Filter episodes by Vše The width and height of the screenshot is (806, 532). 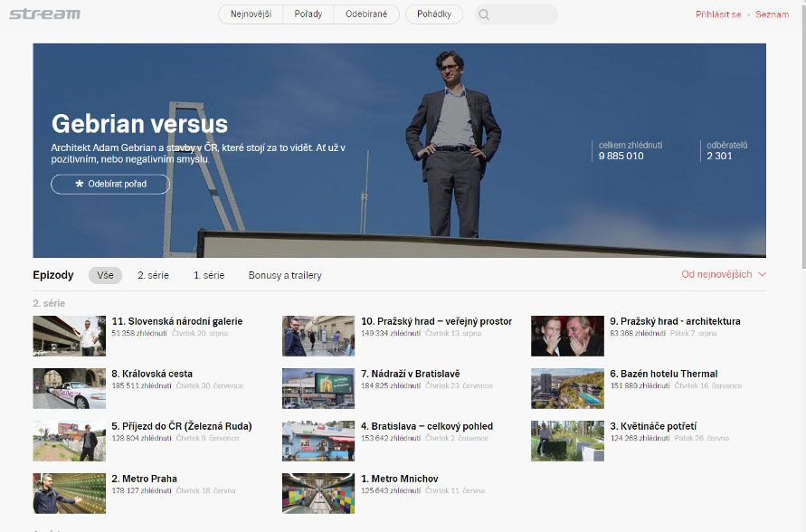point(105,275)
